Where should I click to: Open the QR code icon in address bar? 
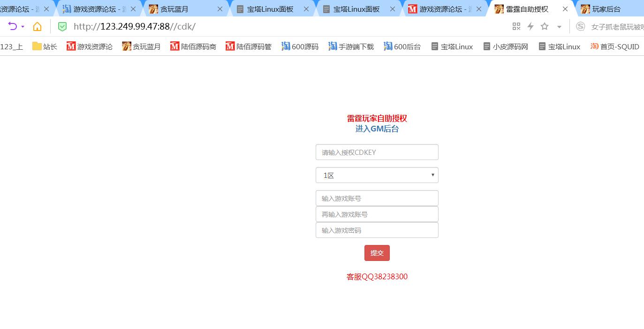tap(516, 26)
